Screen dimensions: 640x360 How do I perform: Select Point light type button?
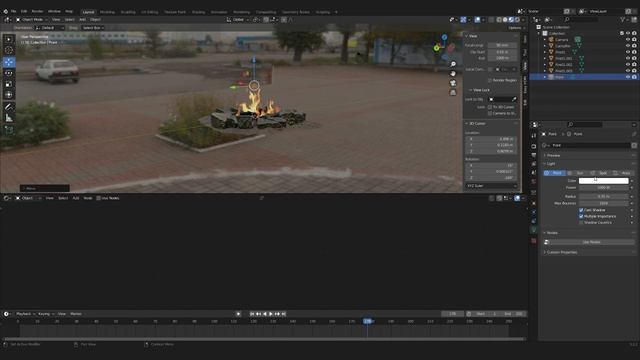[x=554, y=173]
